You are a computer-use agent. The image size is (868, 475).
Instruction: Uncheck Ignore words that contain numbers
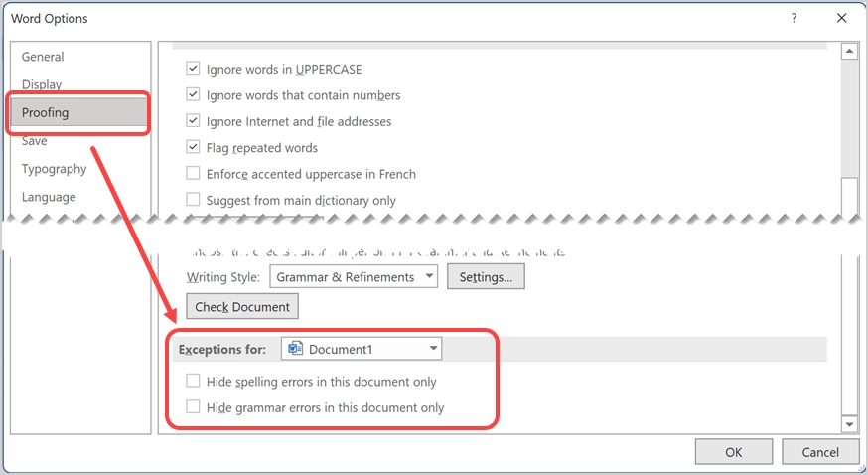(193, 94)
